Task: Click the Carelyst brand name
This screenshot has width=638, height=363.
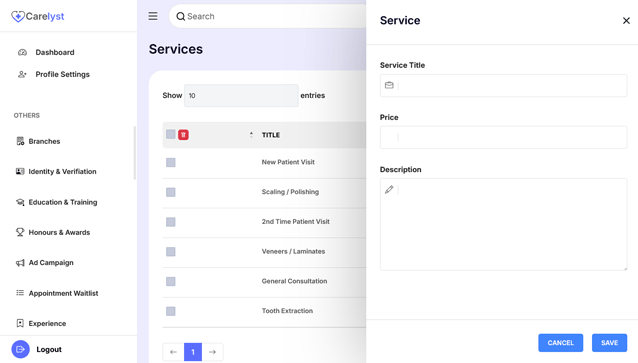Action: [x=45, y=16]
